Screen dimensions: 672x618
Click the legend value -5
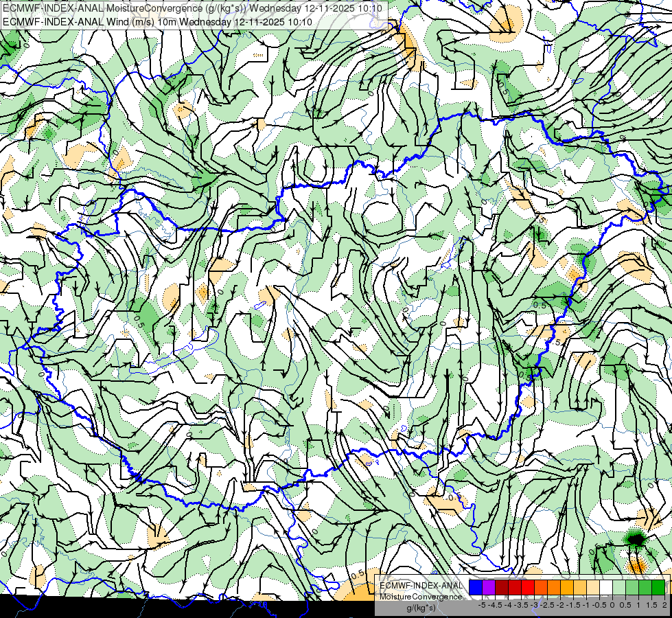[482, 605]
